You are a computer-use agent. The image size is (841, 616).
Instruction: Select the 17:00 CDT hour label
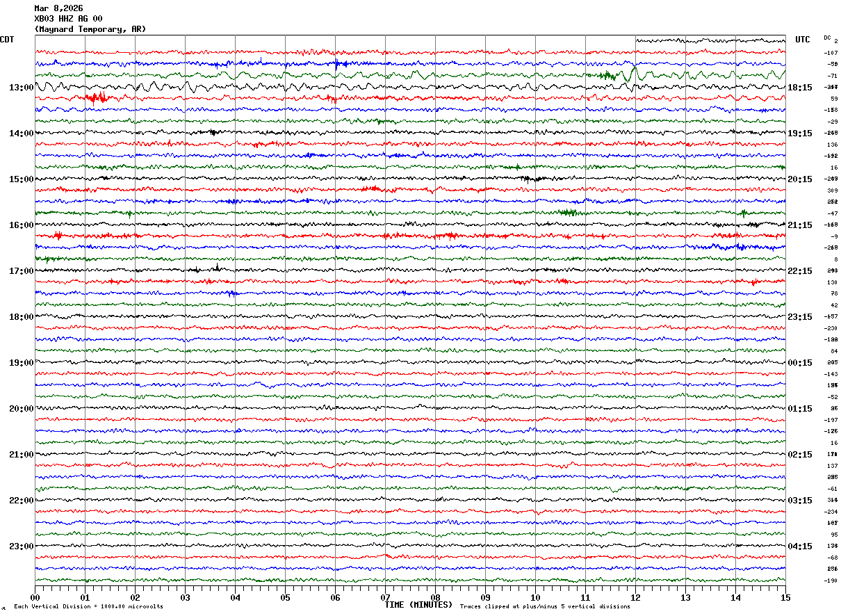(x=22, y=271)
